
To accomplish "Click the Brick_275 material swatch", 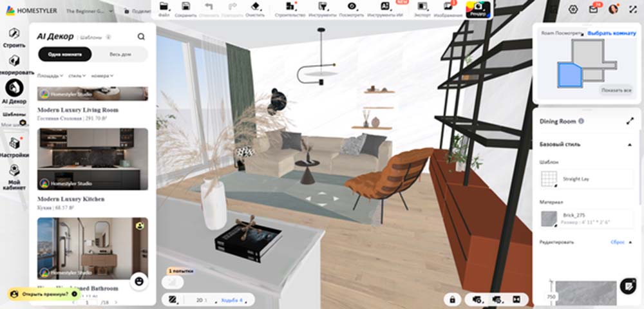I will tap(549, 218).
